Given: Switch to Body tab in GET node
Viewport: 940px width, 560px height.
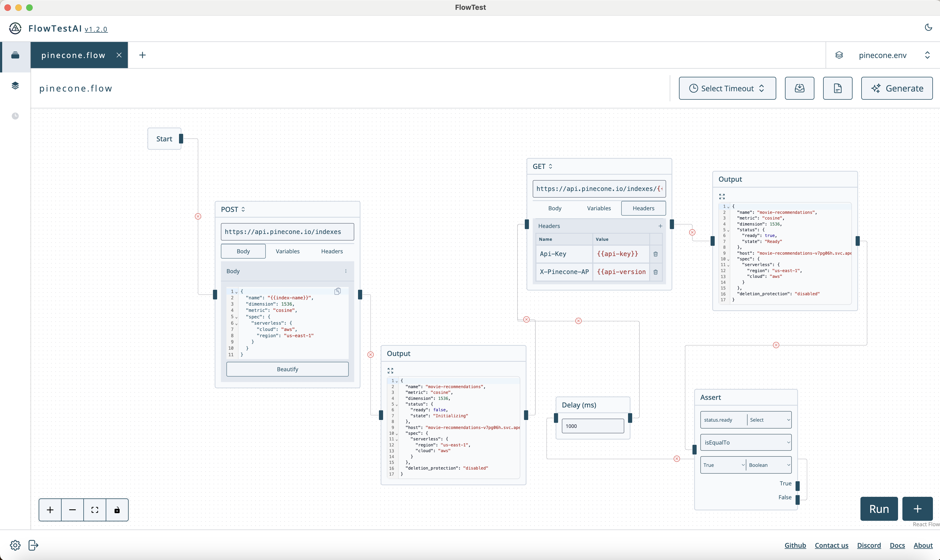Looking at the screenshot, I should point(555,208).
